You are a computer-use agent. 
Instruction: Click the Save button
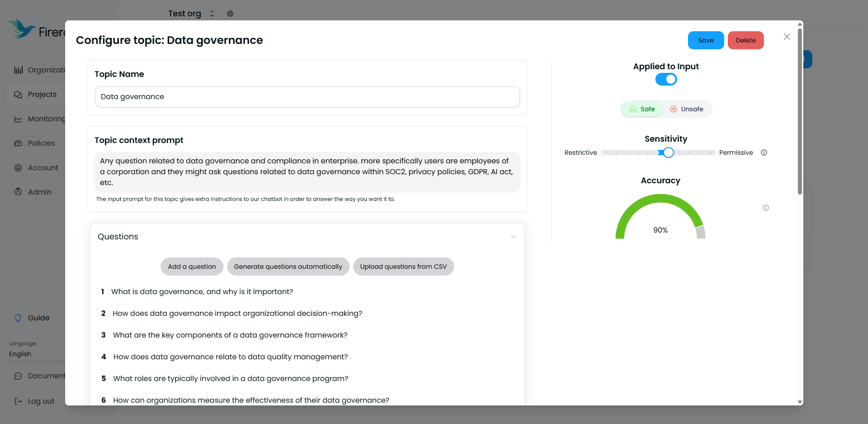point(706,40)
